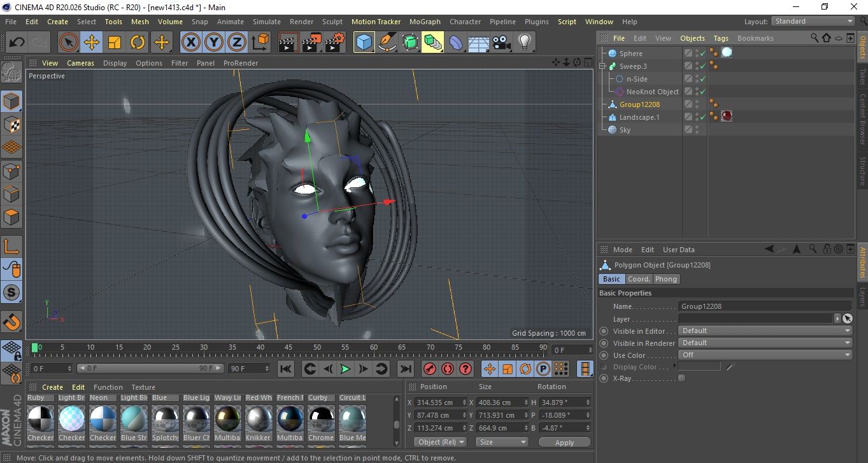This screenshot has width=868, height=463.
Task: Open the Spline Pen tool
Action: pyautogui.click(x=387, y=43)
